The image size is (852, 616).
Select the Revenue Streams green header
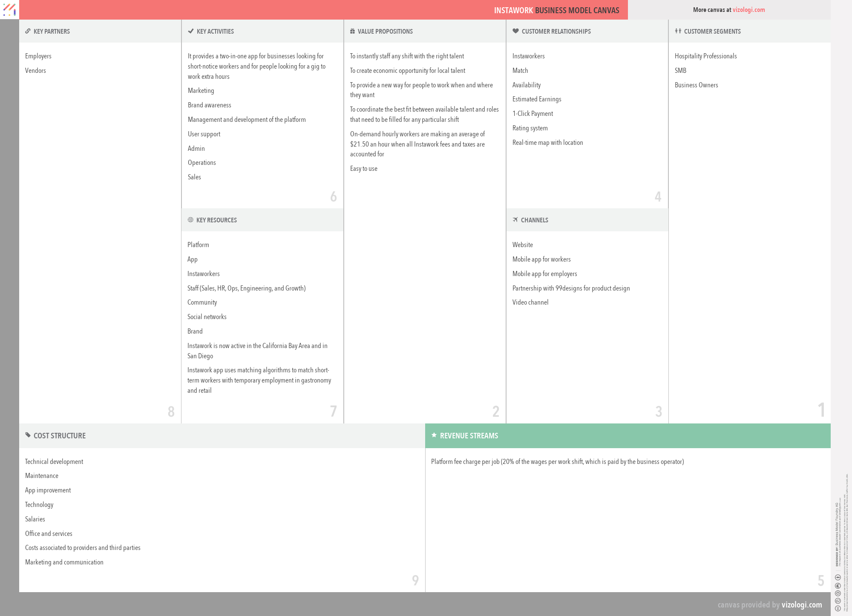coord(627,435)
